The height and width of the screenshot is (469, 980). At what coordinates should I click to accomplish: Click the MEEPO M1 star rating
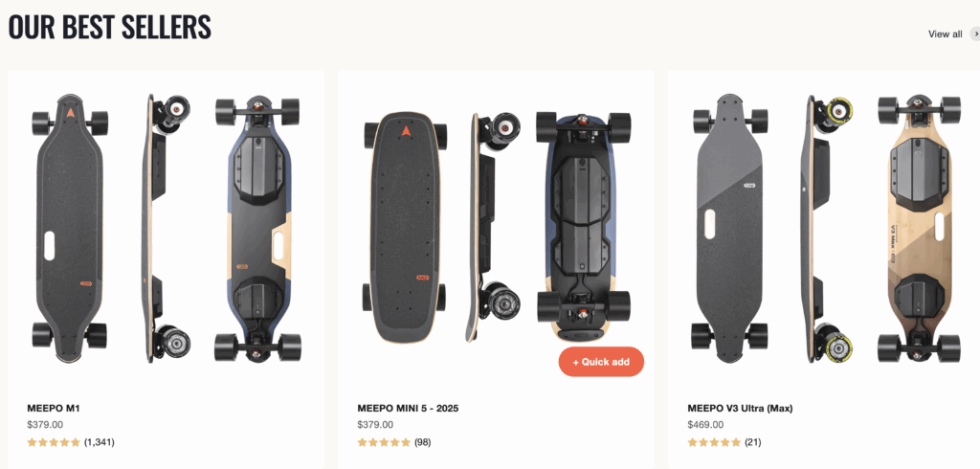pyautogui.click(x=54, y=442)
